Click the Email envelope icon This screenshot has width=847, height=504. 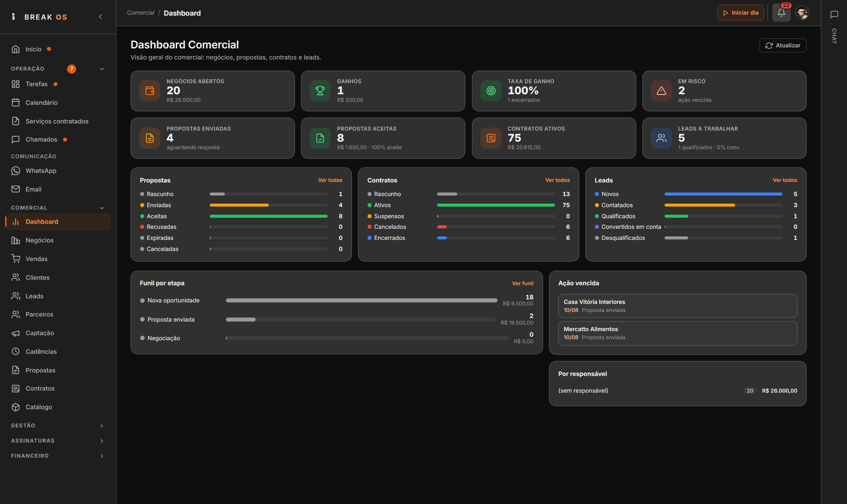[x=16, y=189]
